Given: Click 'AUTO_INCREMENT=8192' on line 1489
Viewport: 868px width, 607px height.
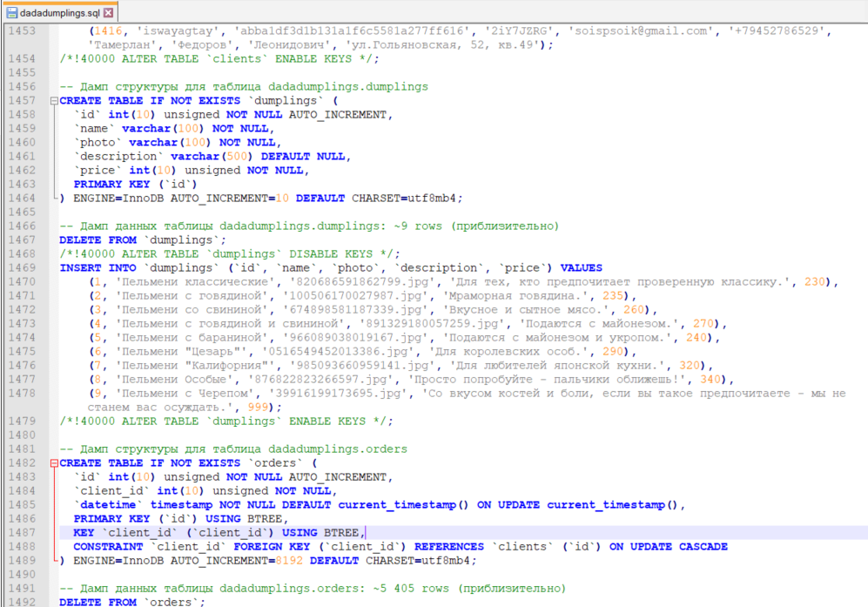Looking at the screenshot, I should pyautogui.click(x=237, y=561).
